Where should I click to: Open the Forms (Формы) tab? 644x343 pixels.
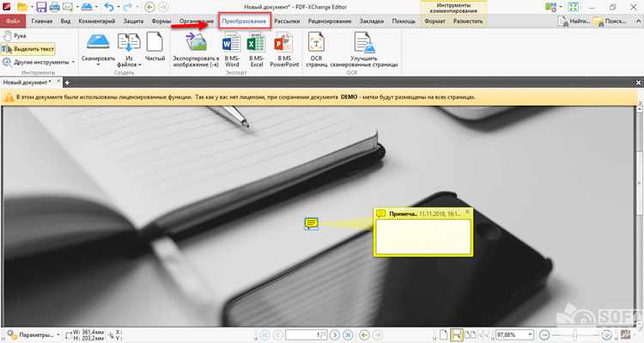tap(161, 21)
